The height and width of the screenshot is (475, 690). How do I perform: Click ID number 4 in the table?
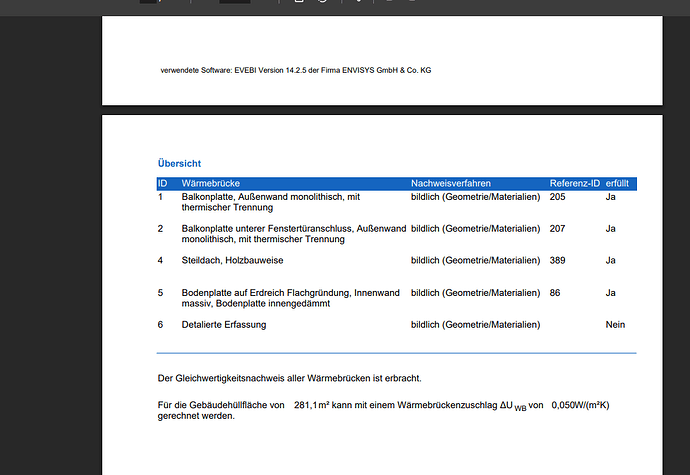160,260
